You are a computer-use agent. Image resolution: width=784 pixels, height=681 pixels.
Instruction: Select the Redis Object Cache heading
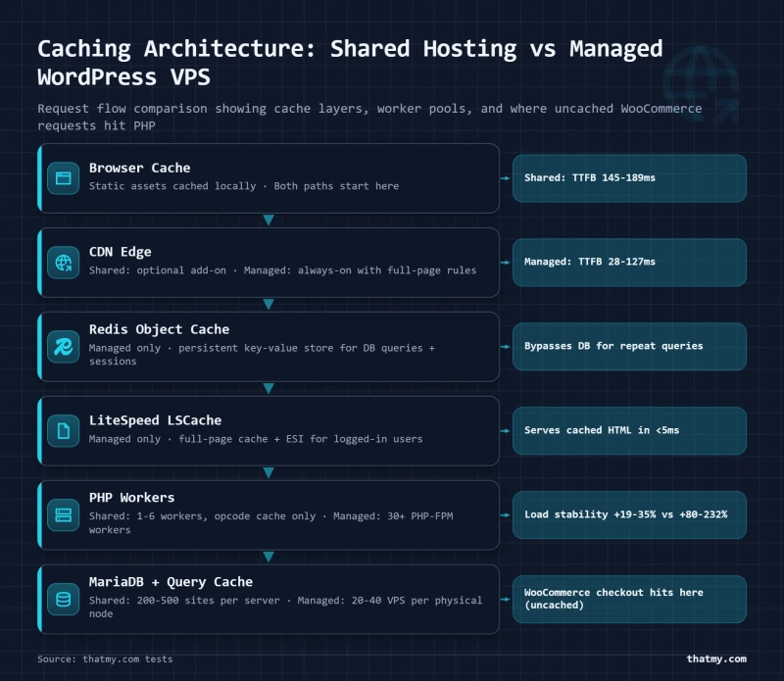click(159, 329)
